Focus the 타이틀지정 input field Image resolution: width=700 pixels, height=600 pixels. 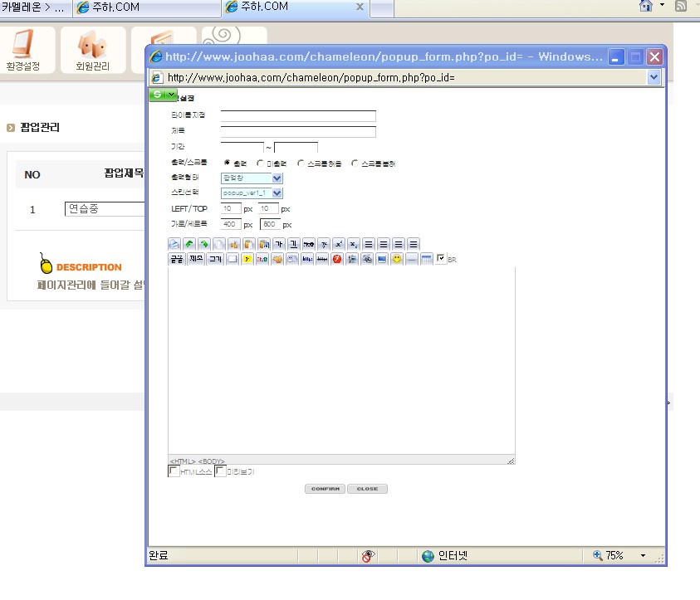(x=298, y=115)
